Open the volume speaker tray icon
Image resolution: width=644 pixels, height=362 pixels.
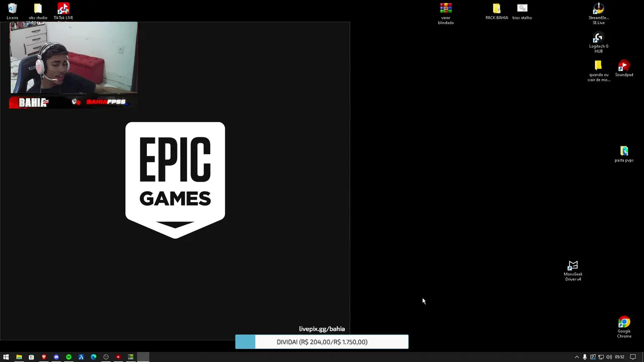[x=609, y=357]
